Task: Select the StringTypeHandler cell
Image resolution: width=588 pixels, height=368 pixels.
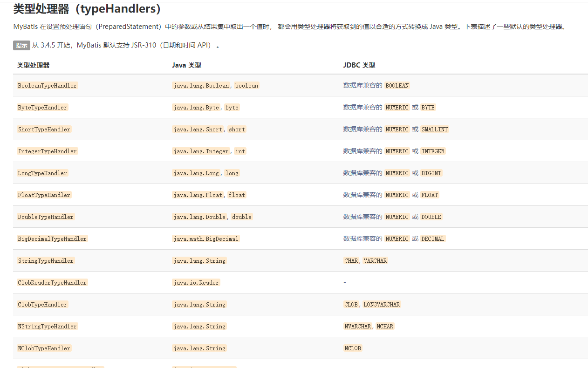Action: tap(46, 260)
